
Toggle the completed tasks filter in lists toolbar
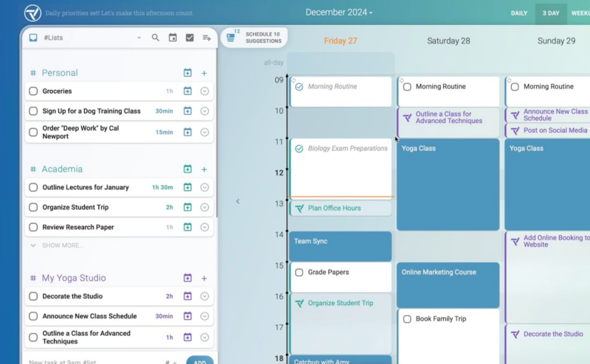[x=190, y=38]
